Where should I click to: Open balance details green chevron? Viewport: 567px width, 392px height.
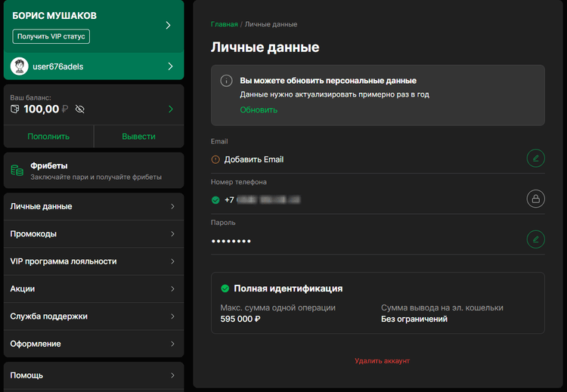(171, 109)
